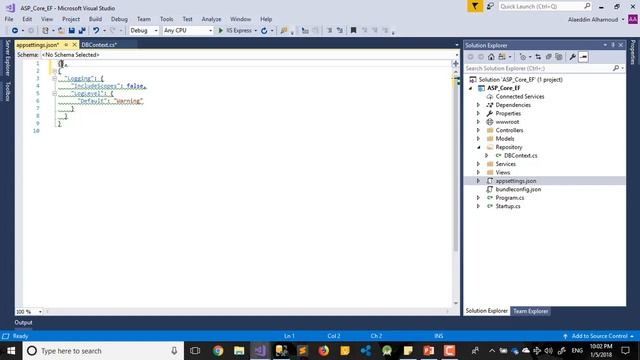Open the Tools menu
Image resolution: width=640 pixels, height=360 pixels.
click(x=167, y=19)
